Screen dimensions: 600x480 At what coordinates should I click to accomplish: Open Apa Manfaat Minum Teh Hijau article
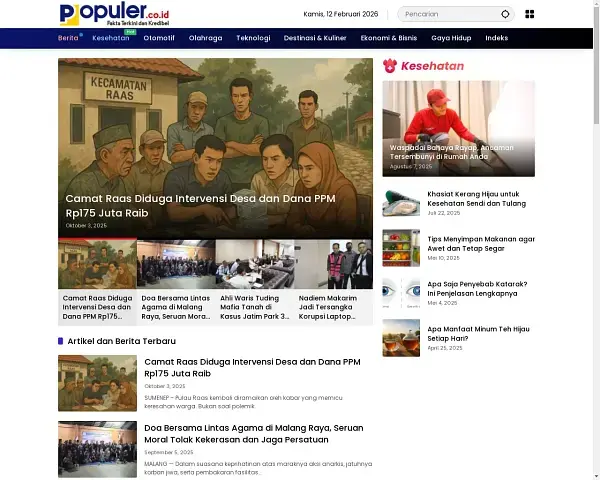477,333
